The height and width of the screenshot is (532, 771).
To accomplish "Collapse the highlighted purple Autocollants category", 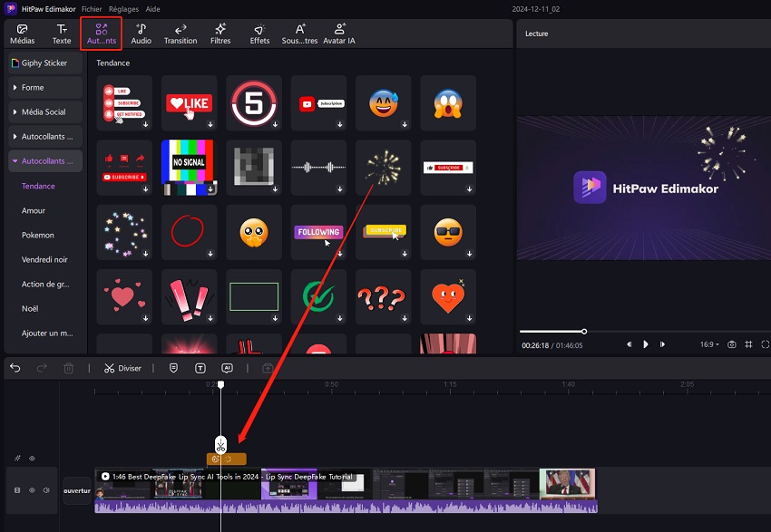I will tap(44, 161).
